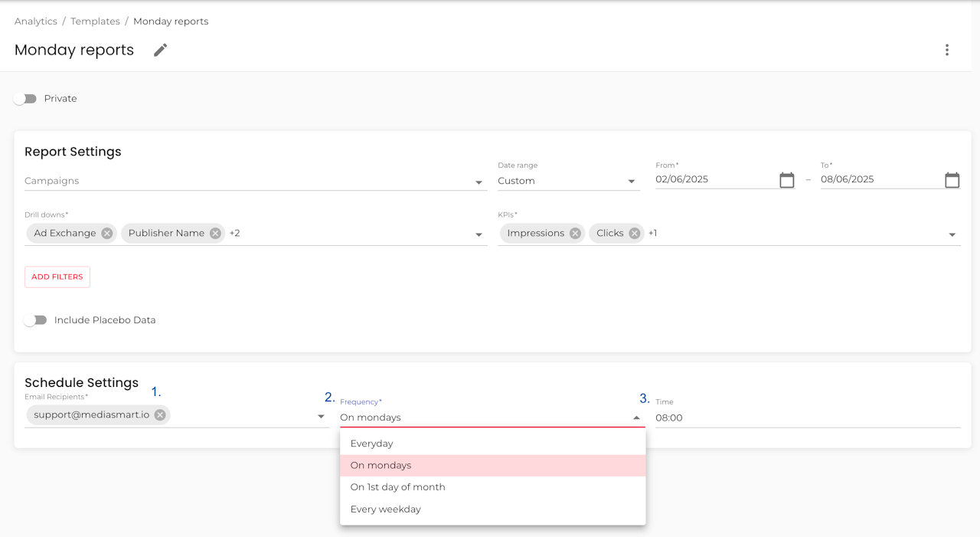The height and width of the screenshot is (537, 980).
Task: Remove the Ad Exchange drill down chip
Action: pyautogui.click(x=107, y=233)
